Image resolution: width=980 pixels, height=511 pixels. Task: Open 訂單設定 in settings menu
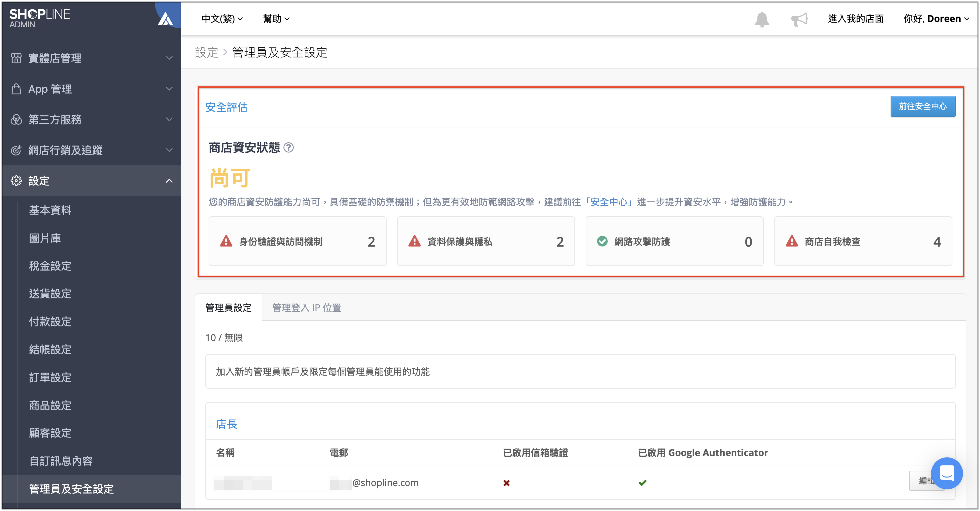[50, 377]
